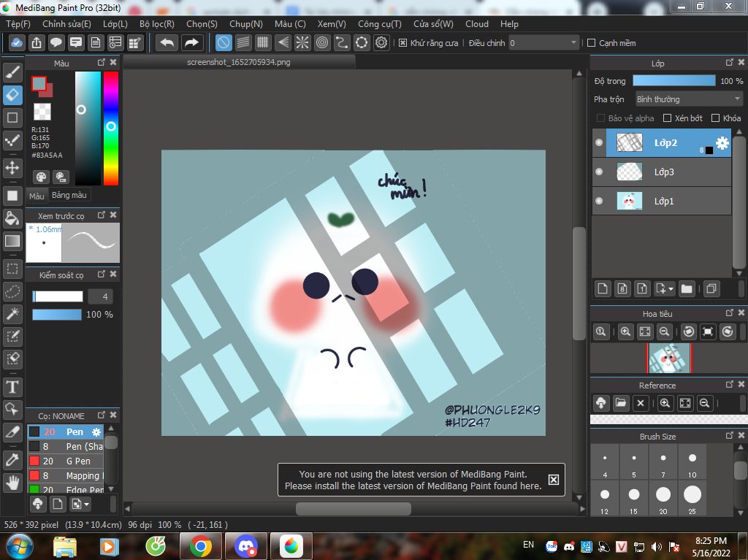Choose brush size 25 preset

point(692,498)
